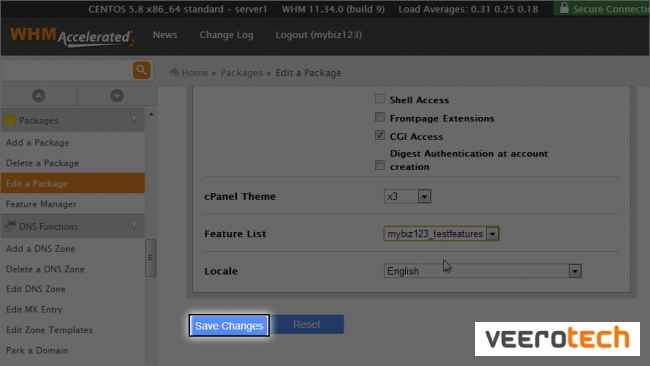Click the CENTOS 5.8 x86_64 server text
This screenshot has height=366, width=650.
coord(178,9)
